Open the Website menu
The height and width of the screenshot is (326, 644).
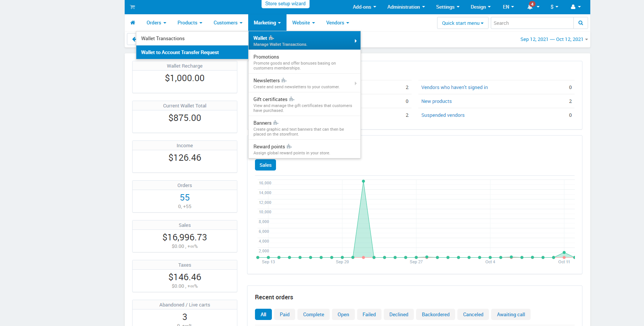pos(303,23)
